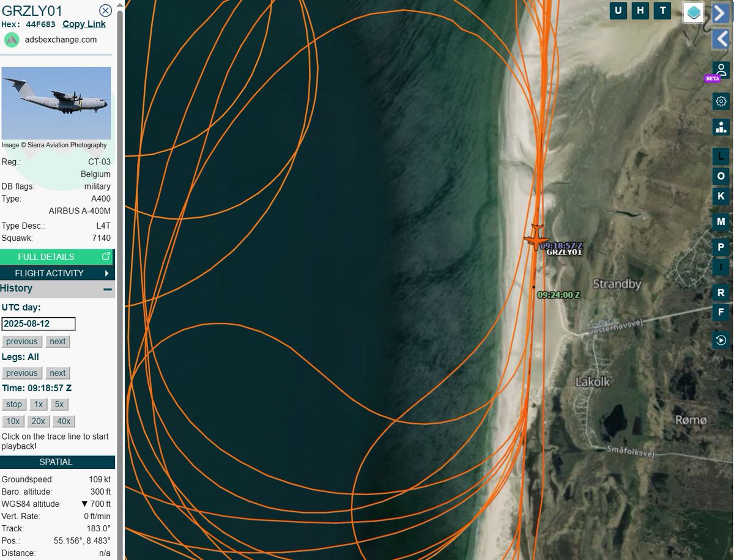Open the replay playback icon
The image size is (734, 560).
pyautogui.click(x=721, y=341)
